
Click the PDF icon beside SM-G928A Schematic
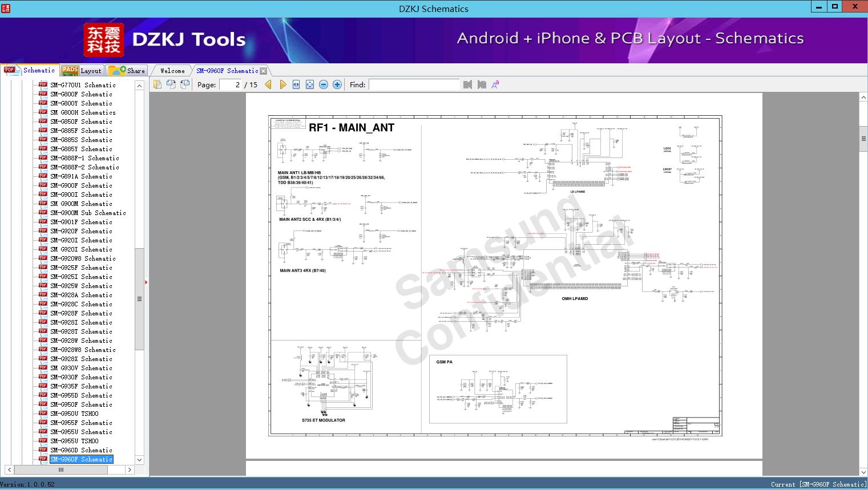pyautogui.click(x=43, y=295)
